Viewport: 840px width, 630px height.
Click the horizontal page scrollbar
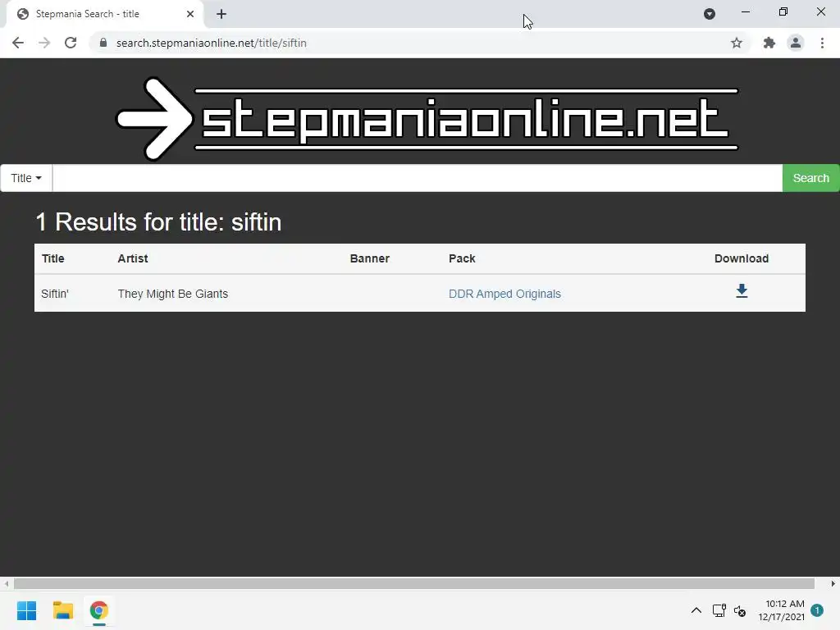(413, 583)
